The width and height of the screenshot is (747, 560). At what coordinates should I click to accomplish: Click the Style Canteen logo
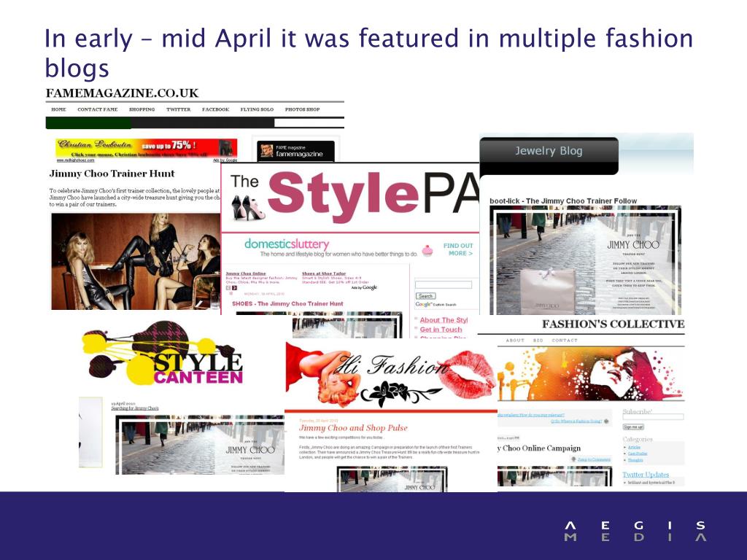[x=163, y=354]
